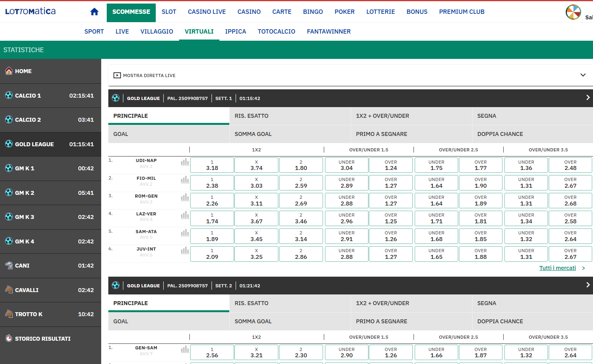Image resolution: width=593 pixels, height=364 pixels.
Task: Select the Ippica sub-navigation tab
Action: [236, 32]
